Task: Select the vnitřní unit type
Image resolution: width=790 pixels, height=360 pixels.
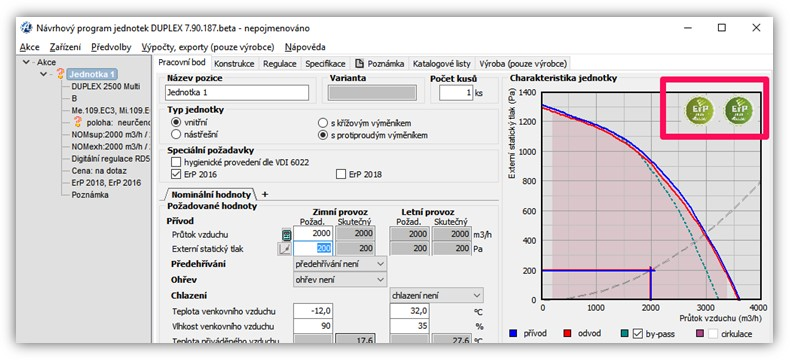Action: coord(176,122)
